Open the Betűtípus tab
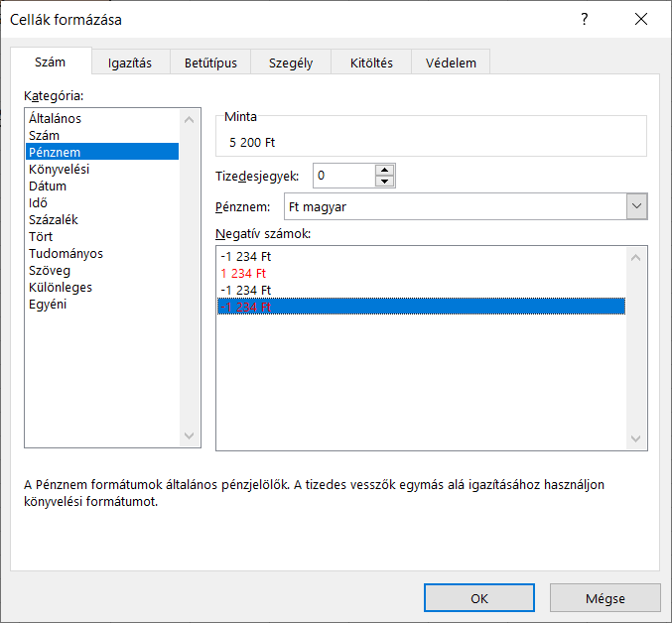The height and width of the screenshot is (623, 672). point(210,62)
